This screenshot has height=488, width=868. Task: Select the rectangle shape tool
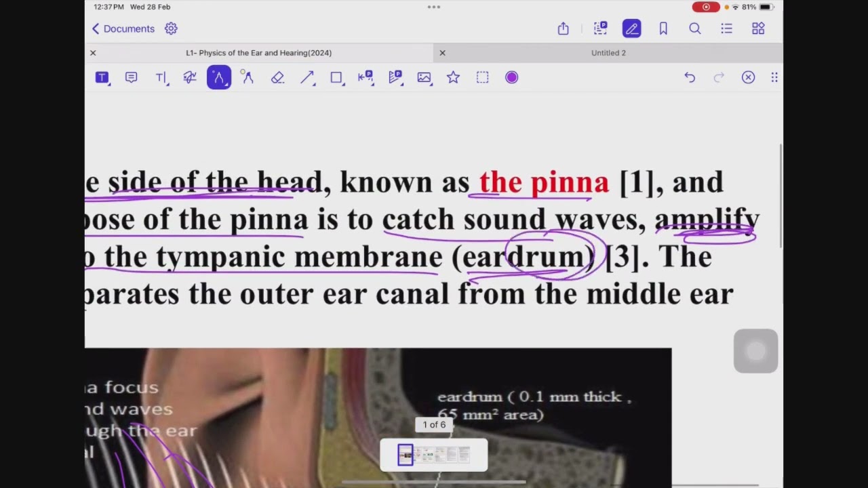click(336, 77)
